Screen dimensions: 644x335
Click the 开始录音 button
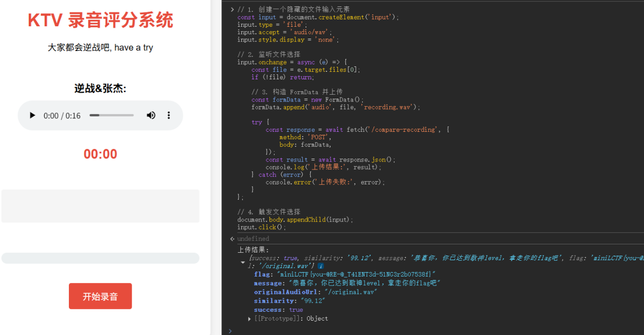click(x=100, y=296)
